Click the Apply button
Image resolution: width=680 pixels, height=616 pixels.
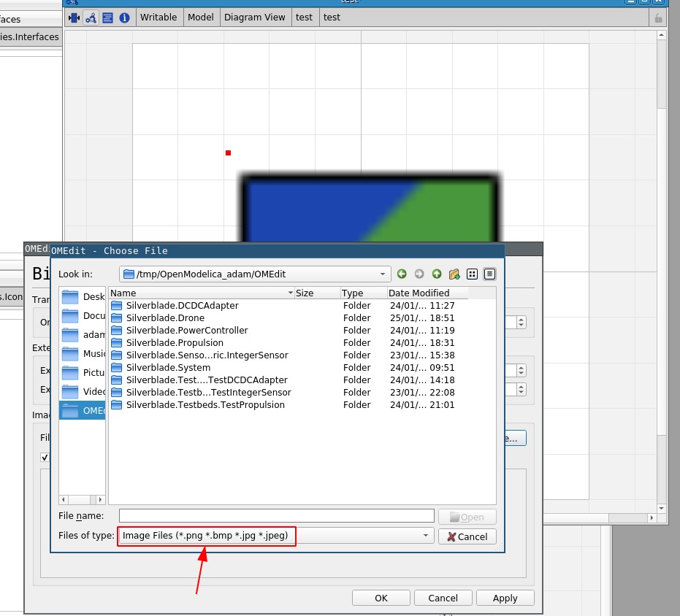click(x=505, y=597)
